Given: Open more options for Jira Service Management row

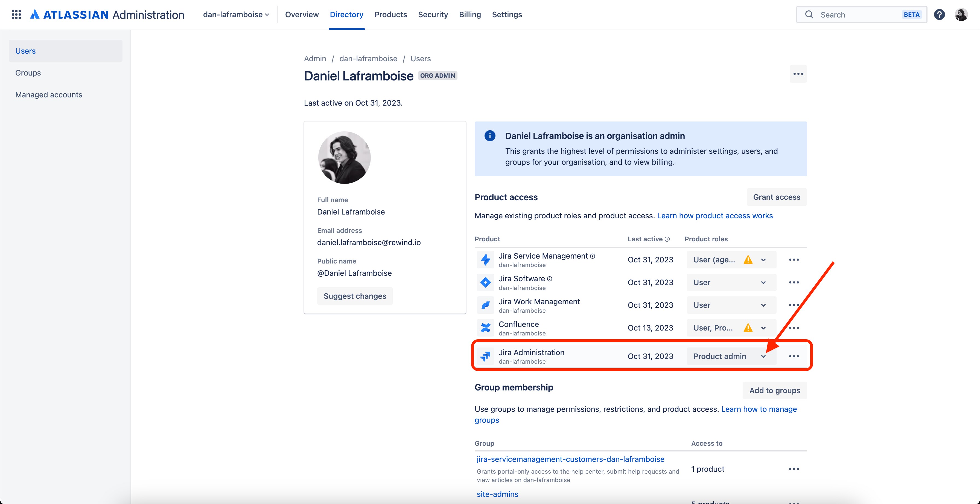Looking at the screenshot, I should pos(794,260).
